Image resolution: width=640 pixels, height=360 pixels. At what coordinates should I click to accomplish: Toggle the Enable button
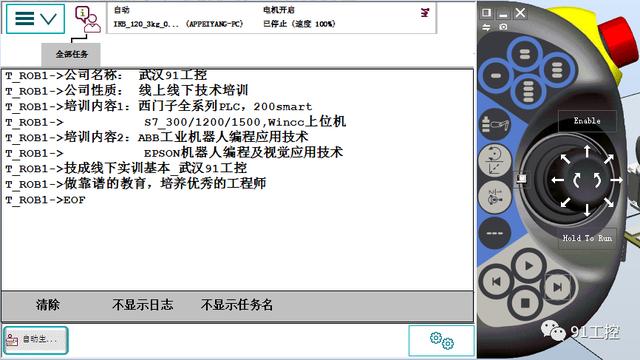[587, 121]
